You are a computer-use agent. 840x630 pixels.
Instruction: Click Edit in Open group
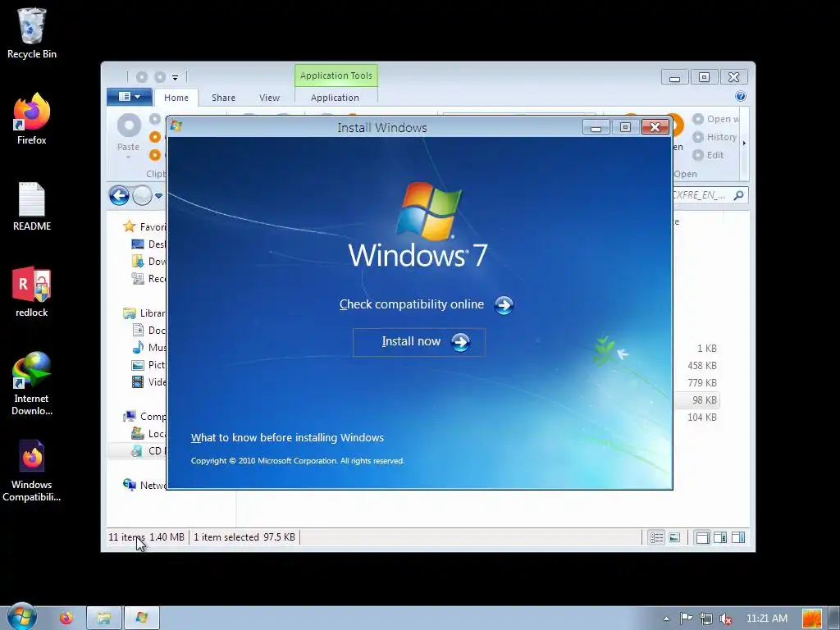click(x=708, y=155)
